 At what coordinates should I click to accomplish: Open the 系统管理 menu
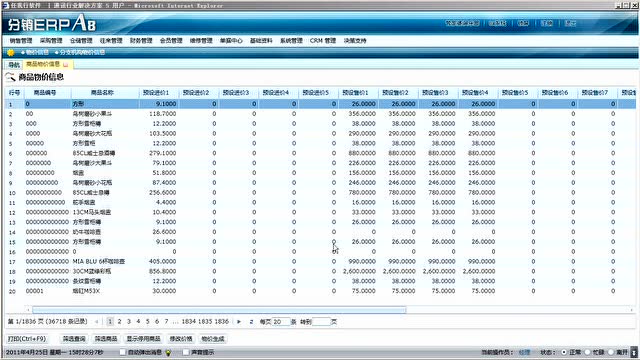pyautogui.click(x=291, y=40)
